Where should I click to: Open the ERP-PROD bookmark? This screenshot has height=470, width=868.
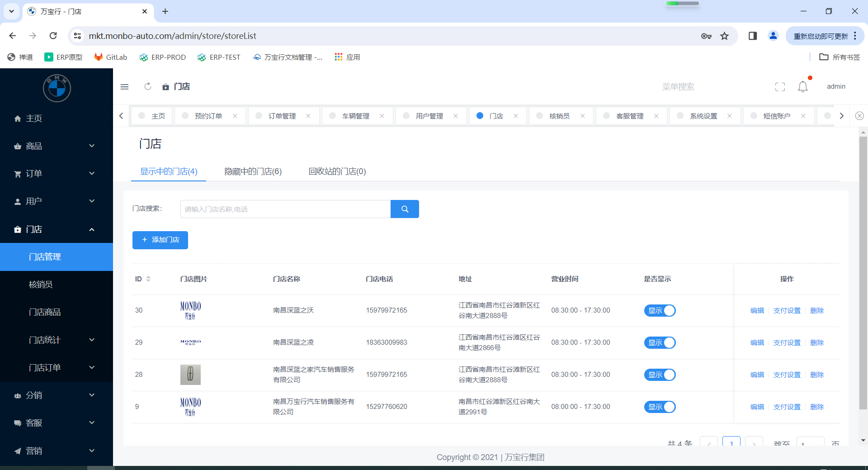point(163,57)
